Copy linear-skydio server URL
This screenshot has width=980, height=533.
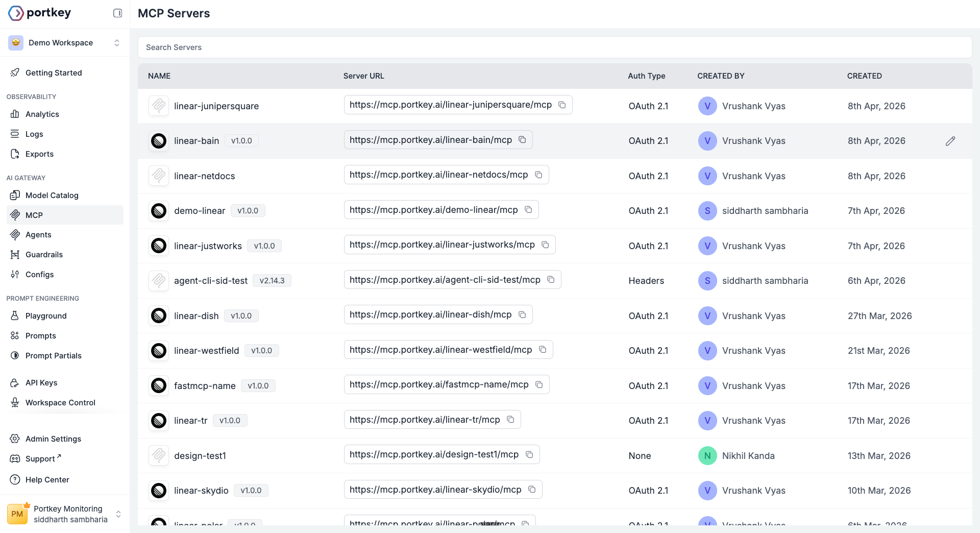(532, 490)
